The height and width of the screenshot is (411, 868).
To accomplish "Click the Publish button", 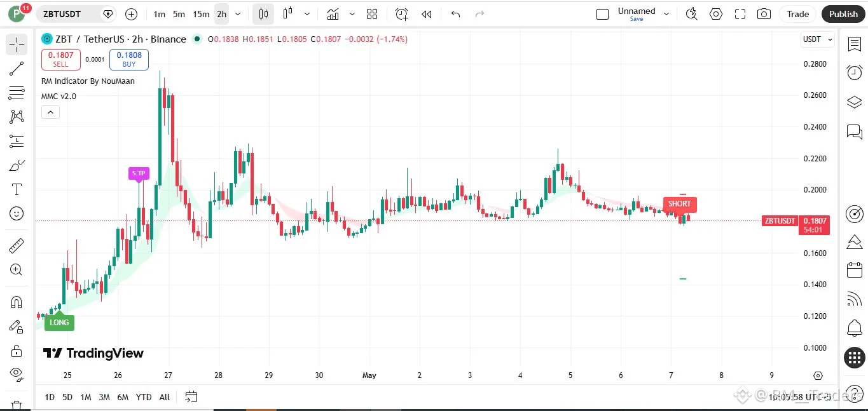I will (843, 14).
